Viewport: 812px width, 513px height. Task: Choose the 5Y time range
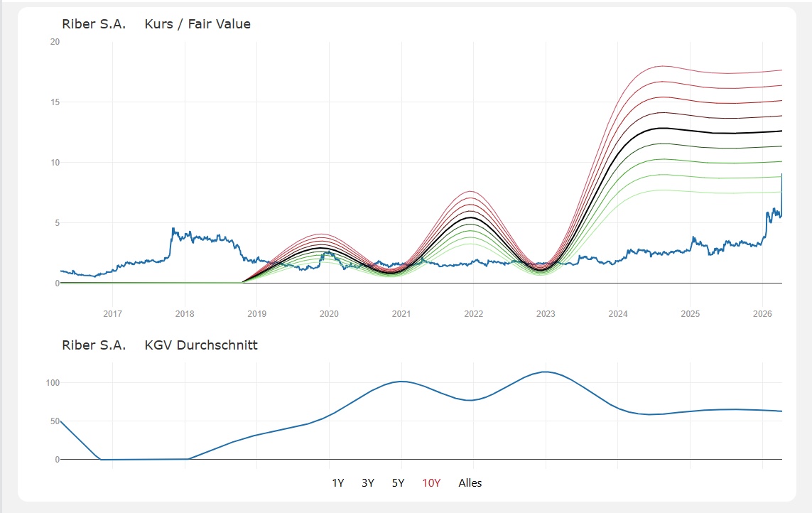coord(398,483)
